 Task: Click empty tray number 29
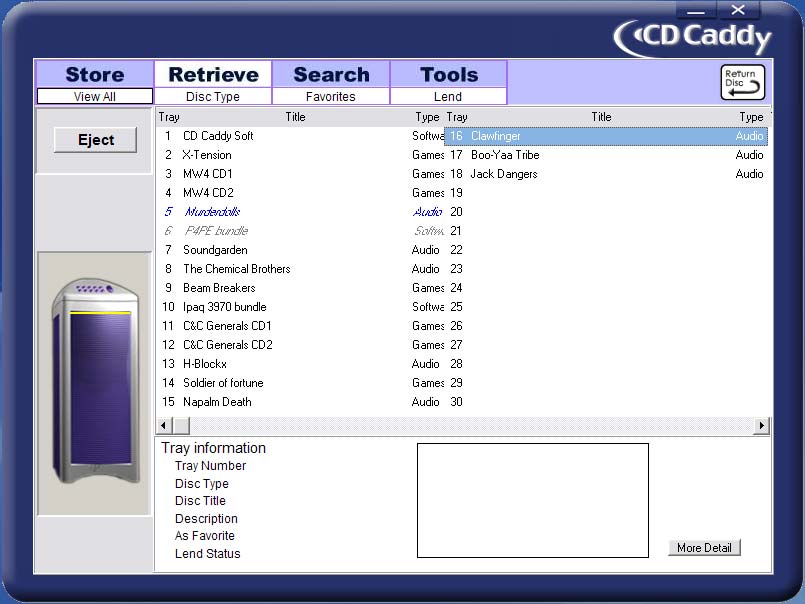point(456,383)
